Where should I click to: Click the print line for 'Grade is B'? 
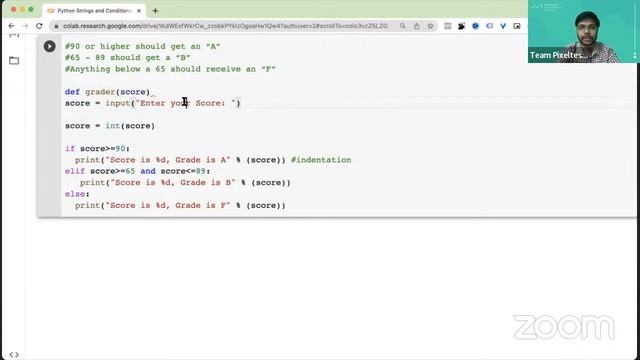coord(185,183)
